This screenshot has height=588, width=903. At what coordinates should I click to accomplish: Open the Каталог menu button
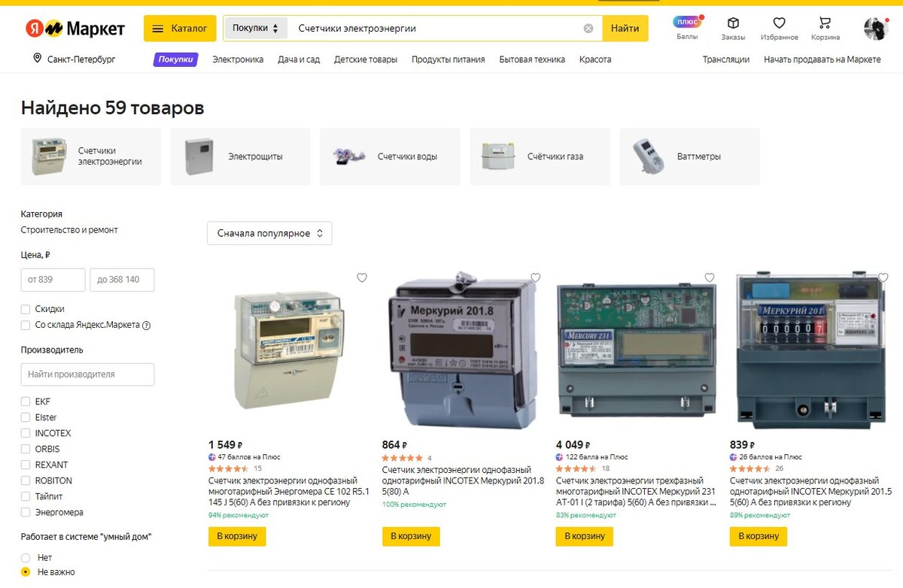(180, 29)
